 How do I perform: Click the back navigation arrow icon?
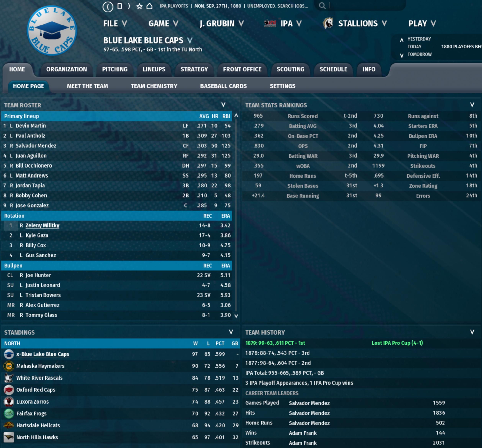click(108, 7)
